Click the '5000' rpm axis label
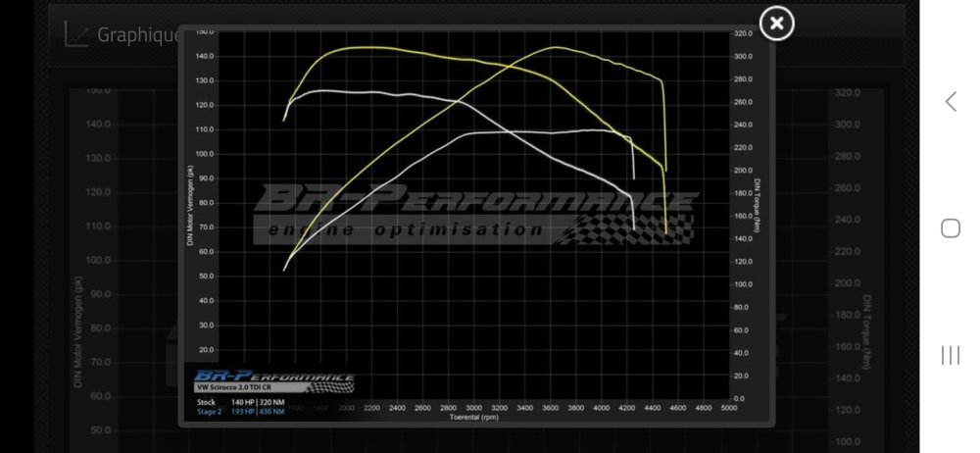Viewport: 980px width, 453px height. coord(729,408)
